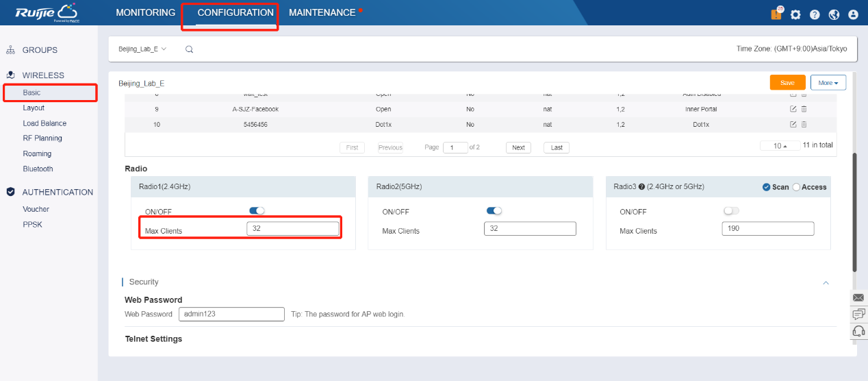Click the A-SJZ-Facebook SSID name
This screenshot has width=868, height=381.
point(255,109)
